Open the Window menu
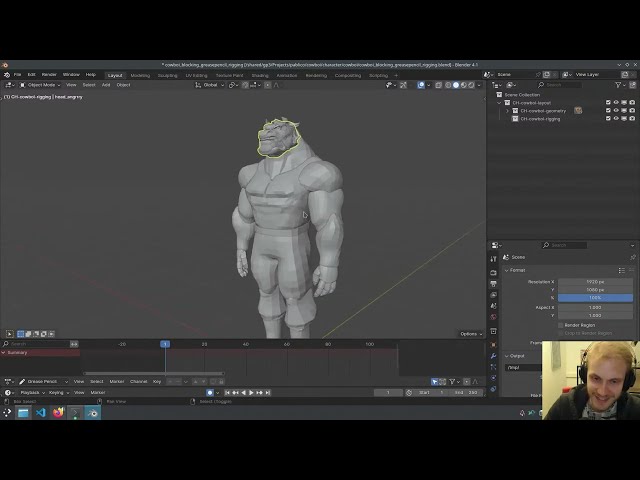This screenshot has height=480, width=640. [71, 75]
